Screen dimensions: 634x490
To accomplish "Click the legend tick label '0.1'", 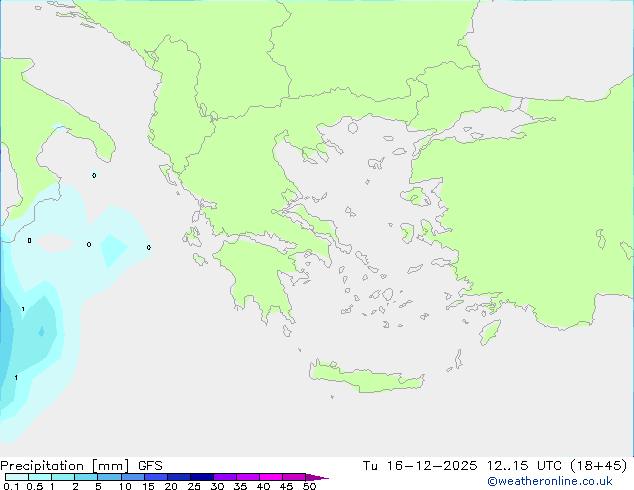I will [11, 486].
